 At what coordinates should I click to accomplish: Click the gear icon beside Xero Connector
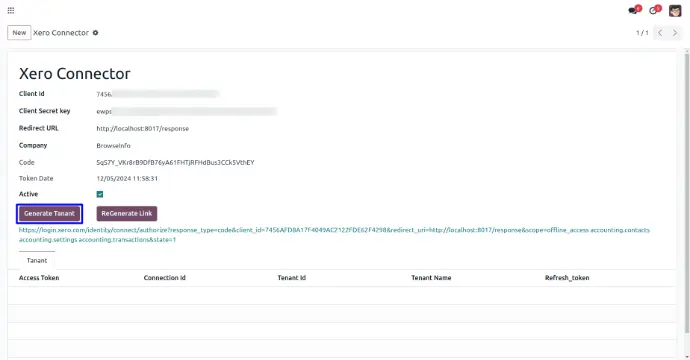pyautogui.click(x=95, y=33)
